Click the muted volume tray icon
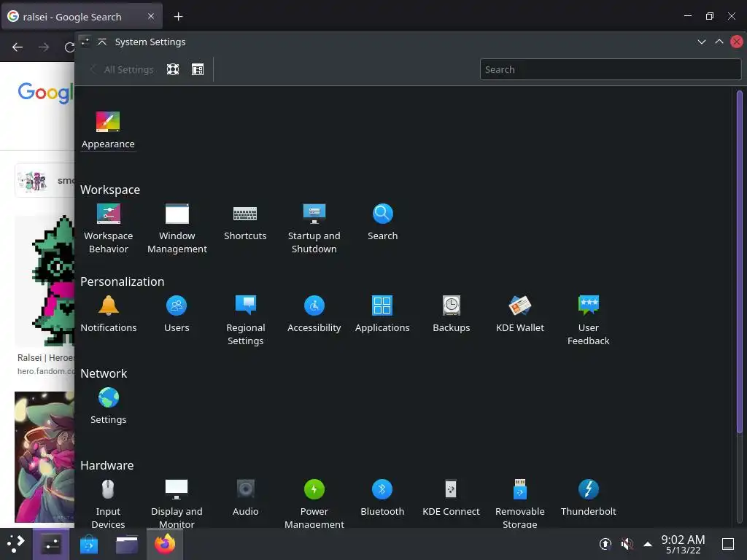The height and width of the screenshot is (560, 747). click(627, 544)
